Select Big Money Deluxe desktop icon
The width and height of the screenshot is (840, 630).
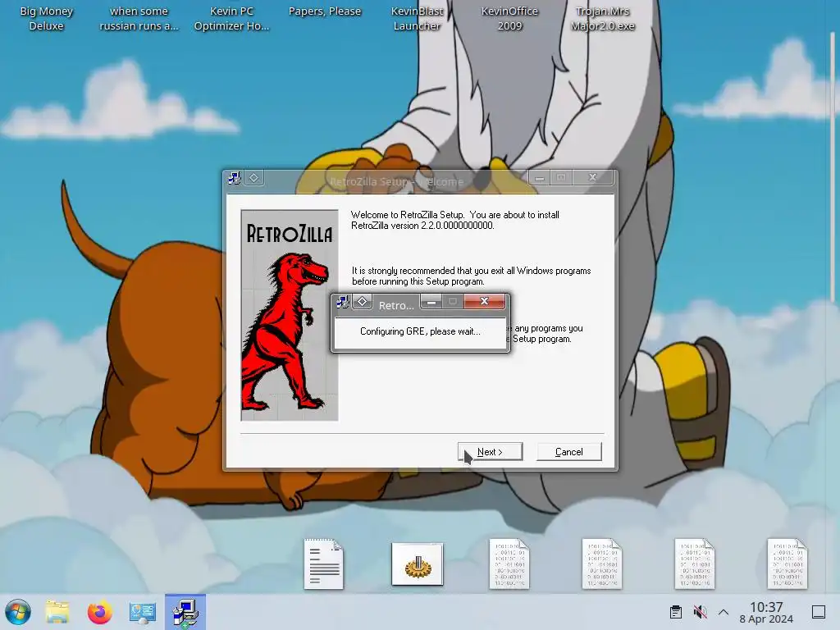46,18
